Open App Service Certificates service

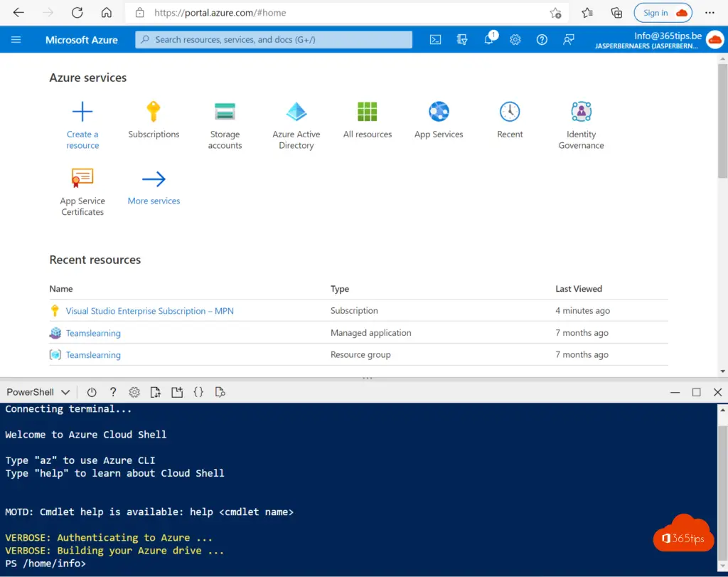click(82, 192)
